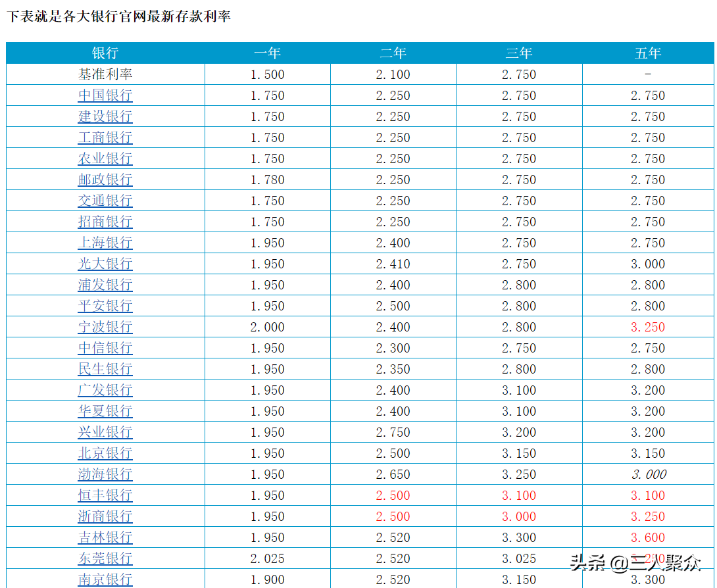Screen dimensions: 717x588
Task: Select 兴业银行 two-year rate 2.750
Action: 393,431
